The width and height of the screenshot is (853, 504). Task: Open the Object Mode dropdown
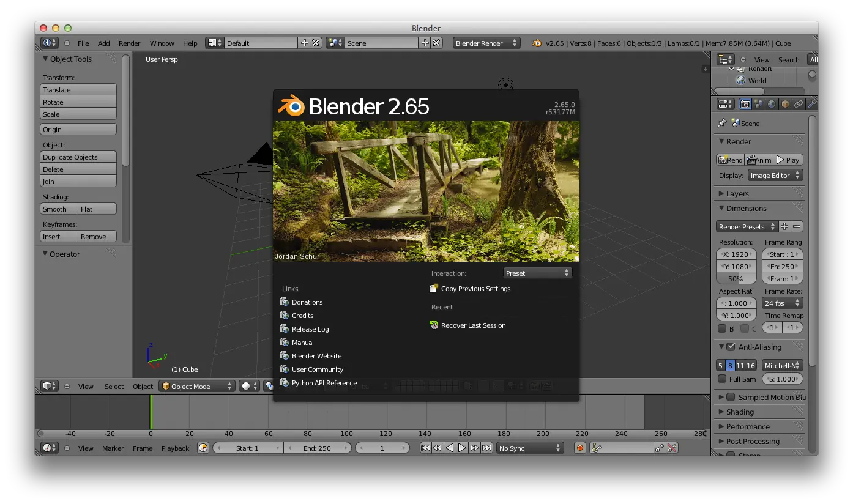pos(197,387)
